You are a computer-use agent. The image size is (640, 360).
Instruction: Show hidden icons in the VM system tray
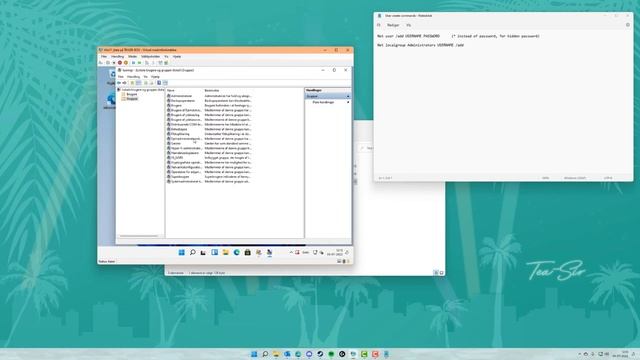click(291, 253)
